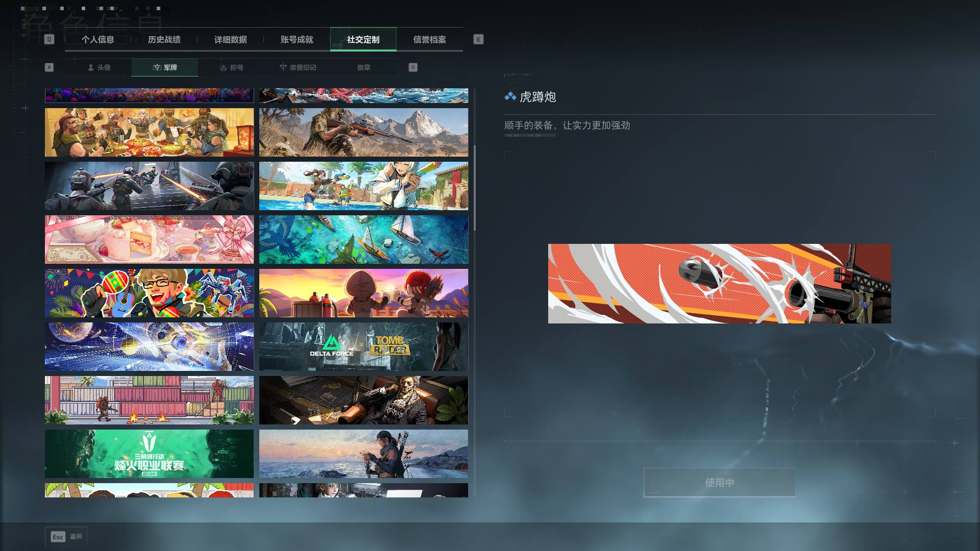The width and height of the screenshot is (980, 551).
Task: Click the E key next-tab icon
Action: click(478, 39)
